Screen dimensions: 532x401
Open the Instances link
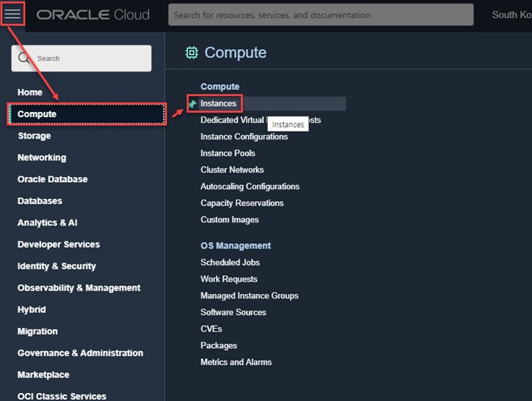(x=218, y=103)
